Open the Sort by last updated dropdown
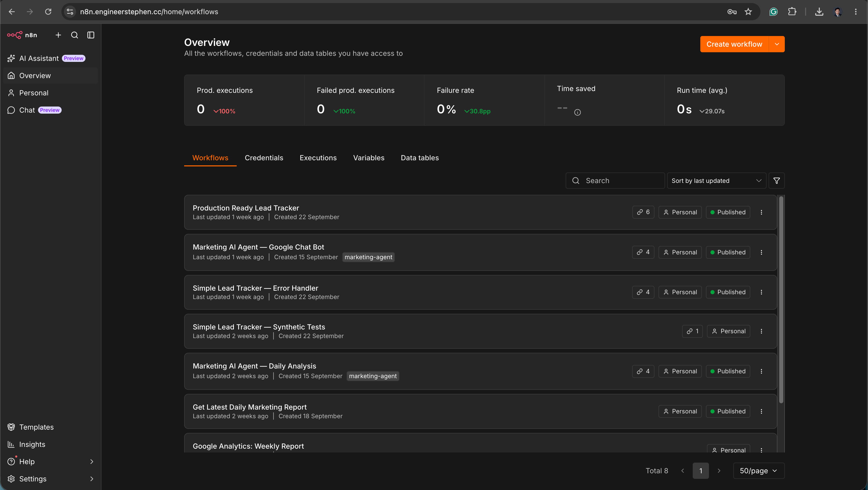The height and width of the screenshot is (490, 868). (716, 181)
